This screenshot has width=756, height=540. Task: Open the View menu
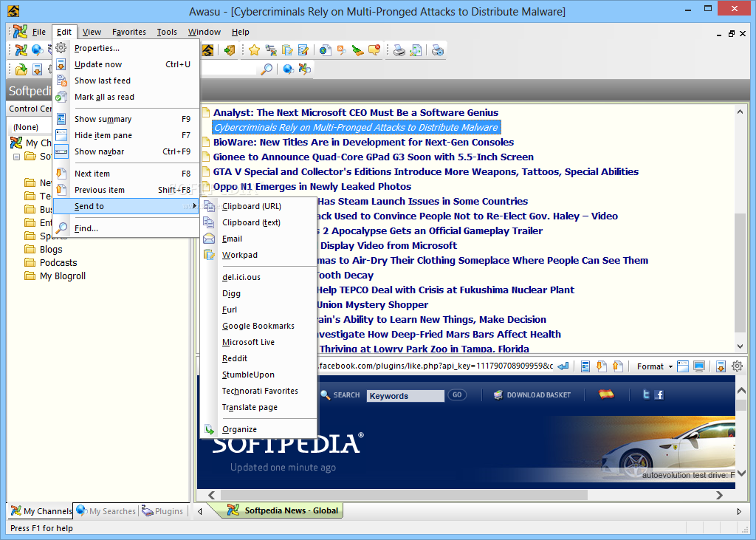[92, 32]
